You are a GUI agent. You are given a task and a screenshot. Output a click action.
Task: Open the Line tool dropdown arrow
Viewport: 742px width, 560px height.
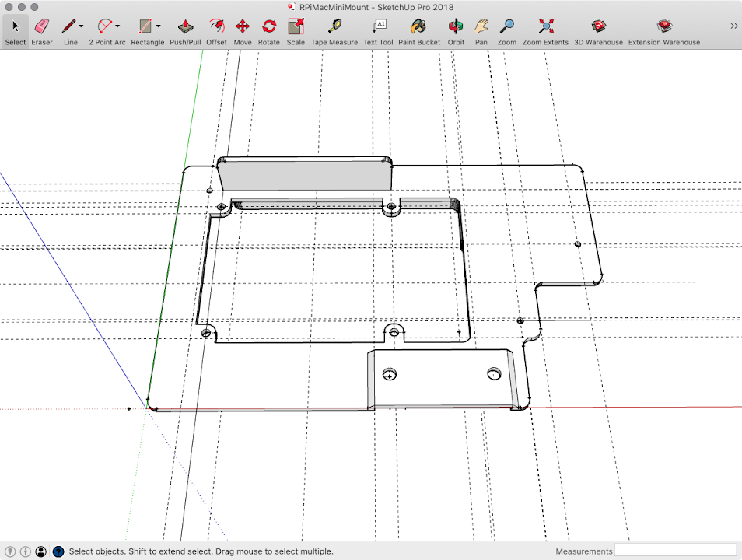82,26
